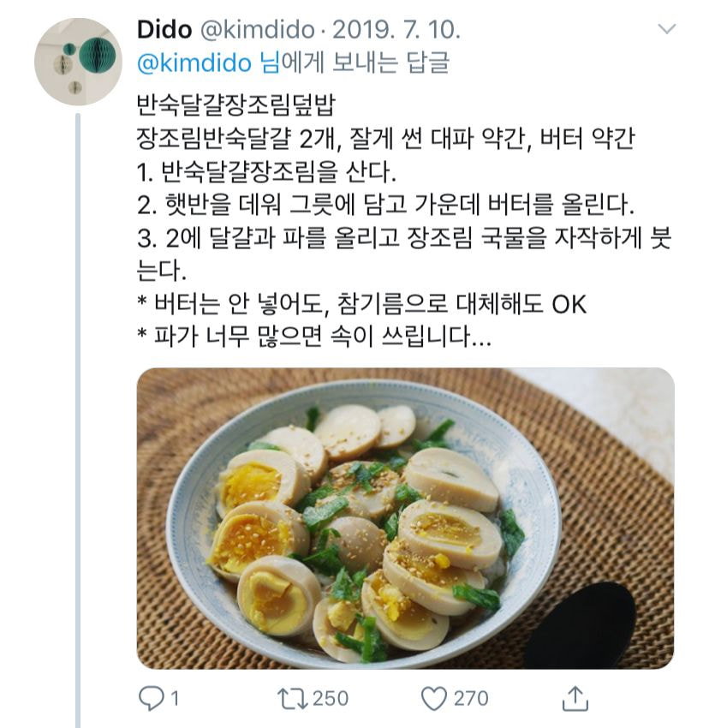709x728 pixels.
Task: View the egg rice bowl photo
Action: 405,518
